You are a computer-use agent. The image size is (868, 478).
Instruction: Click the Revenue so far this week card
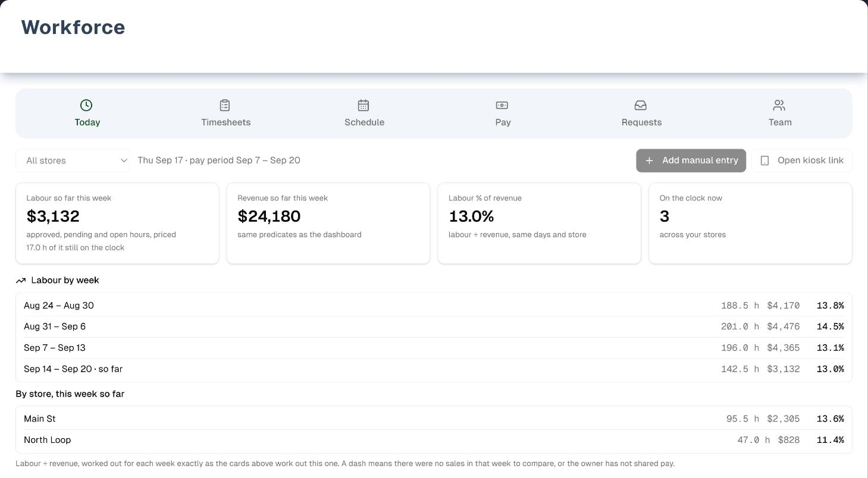(x=328, y=223)
